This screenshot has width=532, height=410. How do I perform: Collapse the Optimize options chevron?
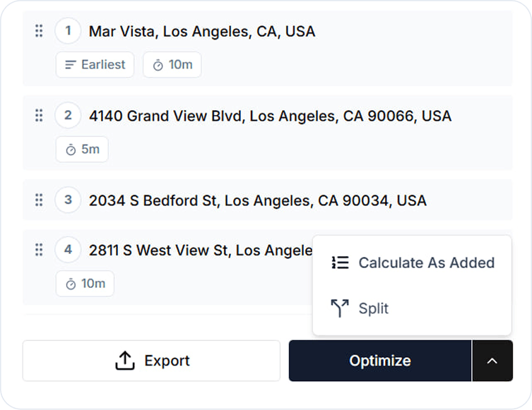tap(492, 361)
